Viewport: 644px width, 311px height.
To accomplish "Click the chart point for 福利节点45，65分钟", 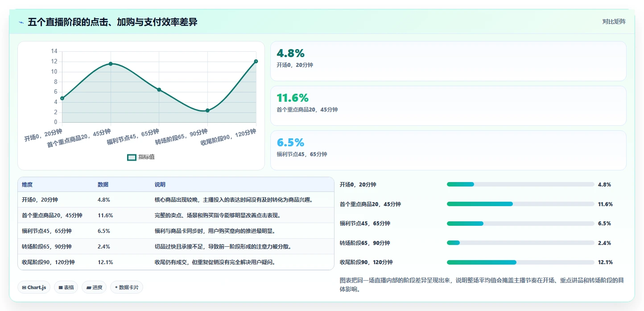I will tap(159, 90).
